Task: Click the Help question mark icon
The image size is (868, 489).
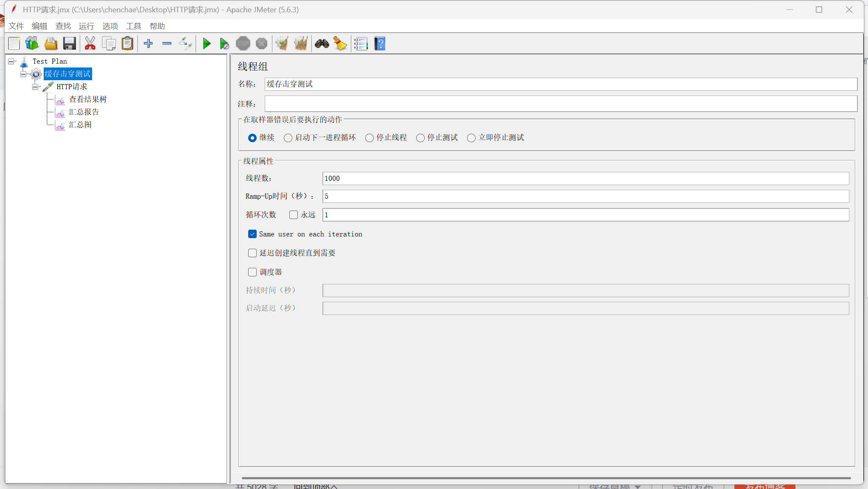Action: pyautogui.click(x=380, y=43)
